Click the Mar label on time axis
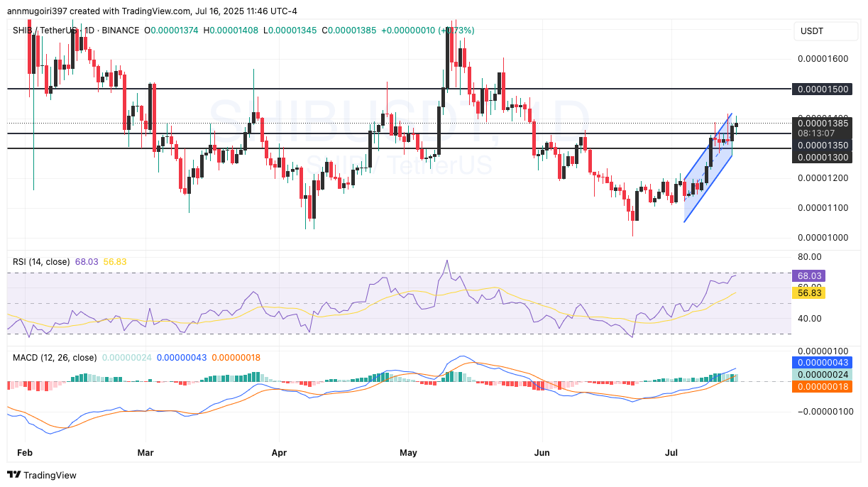Image resolution: width=868 pixels, height=487 pixels. point(145,452)
